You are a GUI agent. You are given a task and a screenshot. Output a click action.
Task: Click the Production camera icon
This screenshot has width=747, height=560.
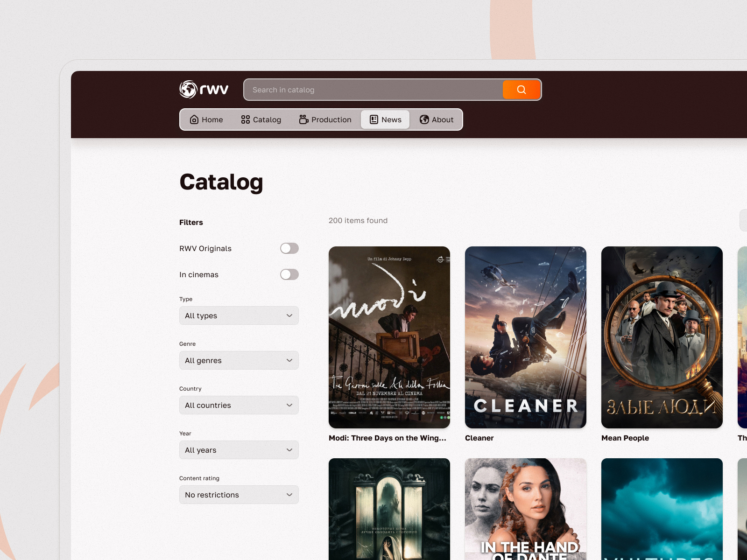(x=303, y=119)
